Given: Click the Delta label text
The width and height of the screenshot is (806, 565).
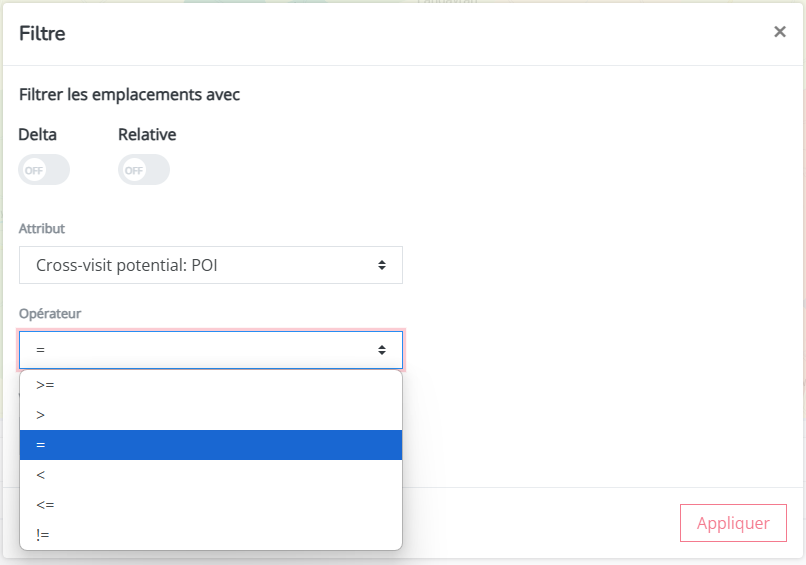Looking at the screenshot, I should 38,135.
